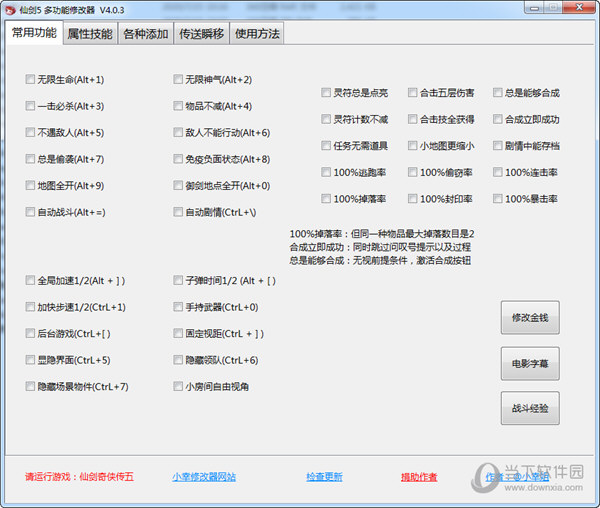
Task: Toggle 固定视距(Ctrl+]) checkbox
Action: click(x=178, y=333)
